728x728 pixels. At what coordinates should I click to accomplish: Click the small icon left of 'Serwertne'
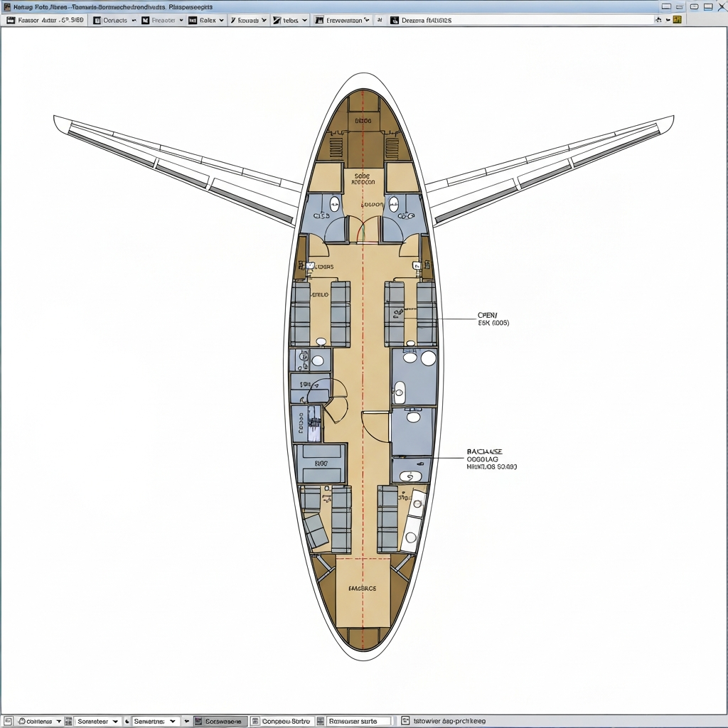tap(127, 721)
